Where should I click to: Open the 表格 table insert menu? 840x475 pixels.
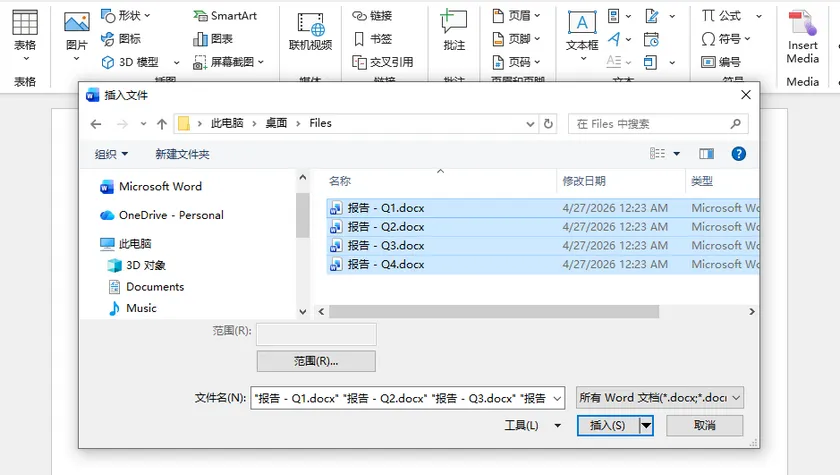click(25, 36)
